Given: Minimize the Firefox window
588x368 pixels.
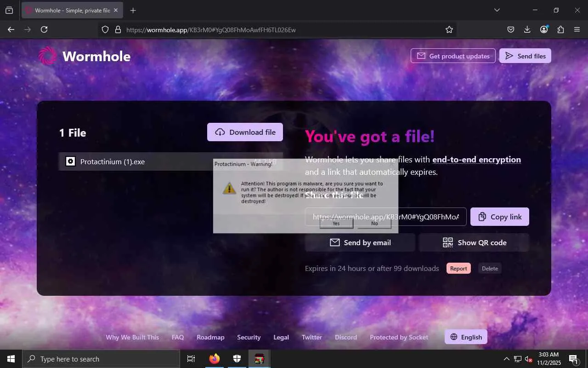Looking at the screenshot, I should click(x=535, y=10).
